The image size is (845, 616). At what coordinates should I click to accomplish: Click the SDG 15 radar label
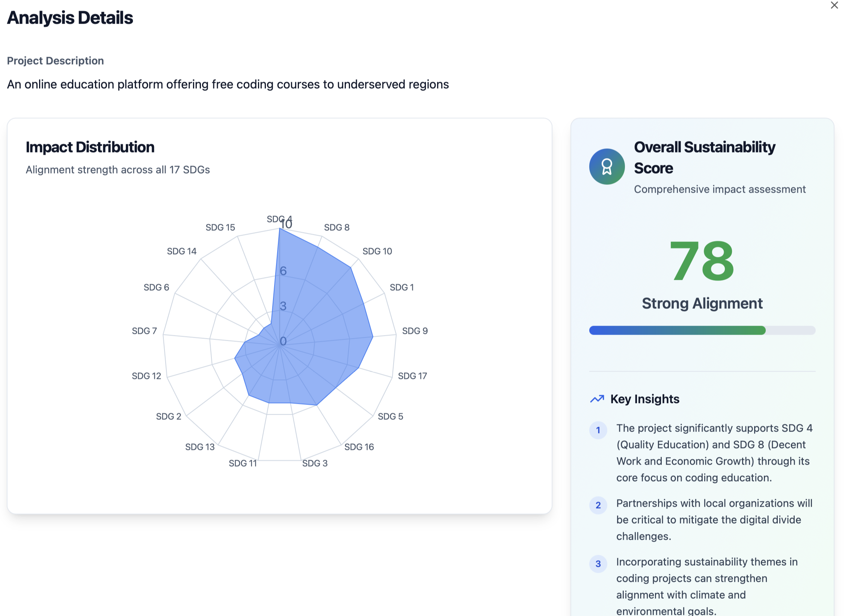coord(220,227)
